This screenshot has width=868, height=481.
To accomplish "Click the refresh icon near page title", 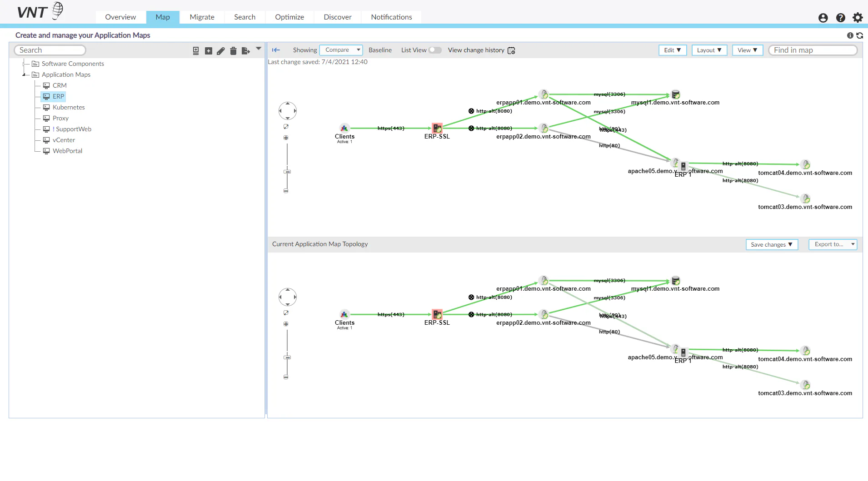I will click(859, 35).
